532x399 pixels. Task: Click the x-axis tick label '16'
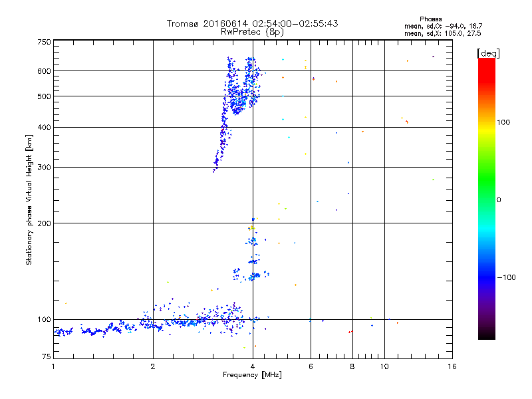pyautogui.click(x=452, y=366)
